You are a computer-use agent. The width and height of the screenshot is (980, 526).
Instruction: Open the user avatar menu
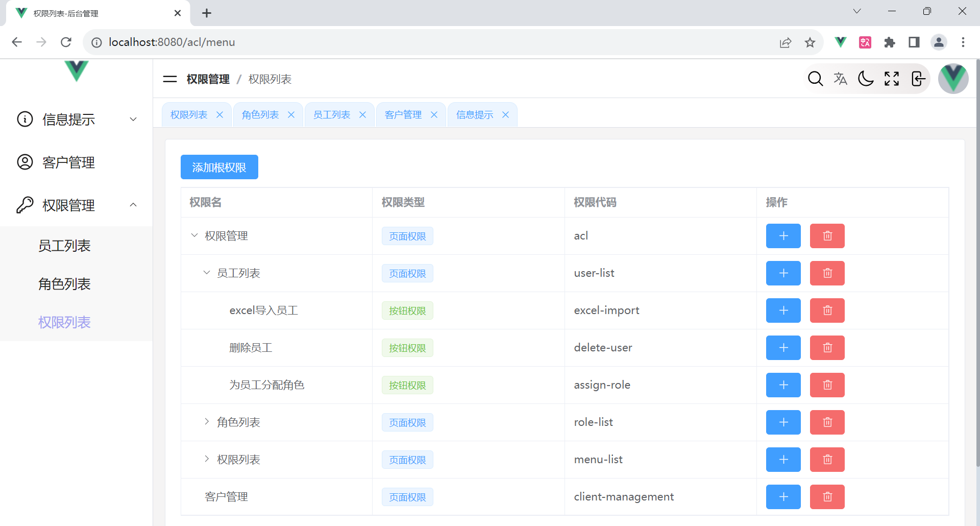pos(953,79)
